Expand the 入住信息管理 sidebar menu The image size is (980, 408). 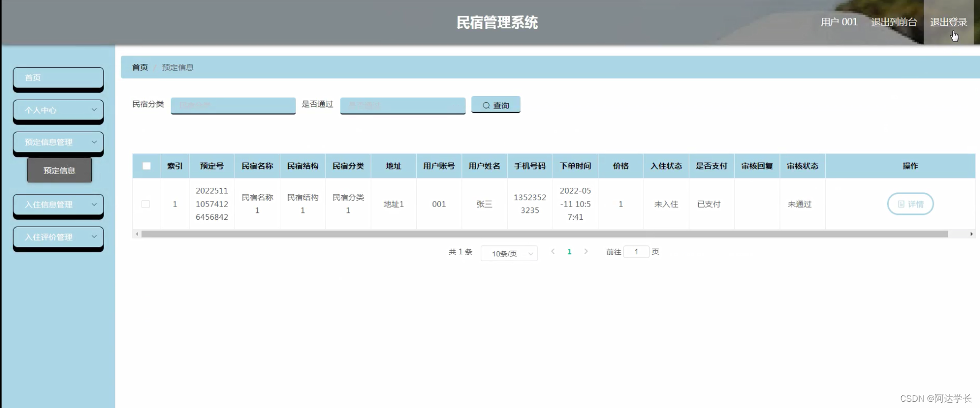[58, 205]
